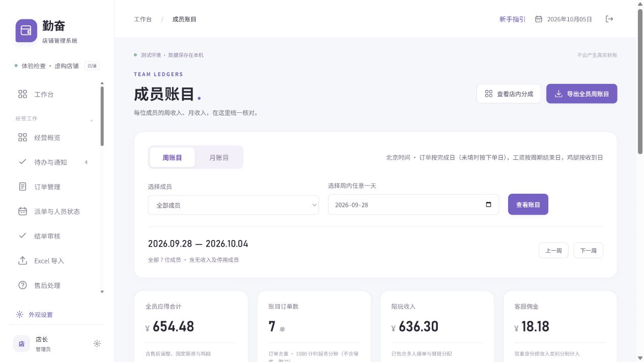Click the logout icon in header
The image size is (644, 362).
coord(609,19)
